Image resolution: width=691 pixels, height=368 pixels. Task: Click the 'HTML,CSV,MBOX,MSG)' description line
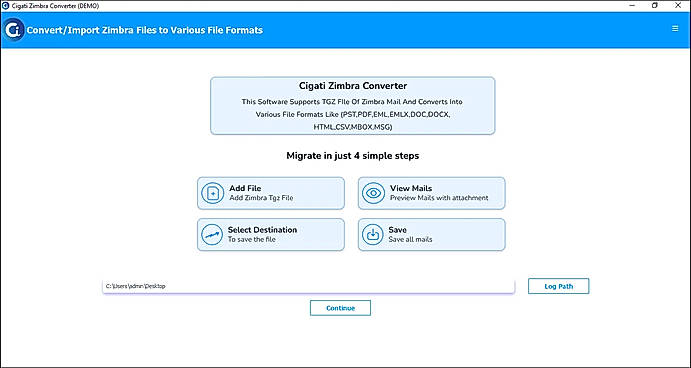point(353,127)
